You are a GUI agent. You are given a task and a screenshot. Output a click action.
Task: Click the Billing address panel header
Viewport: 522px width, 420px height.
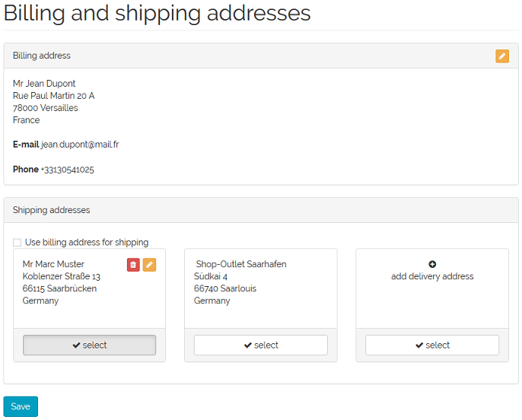261,56
